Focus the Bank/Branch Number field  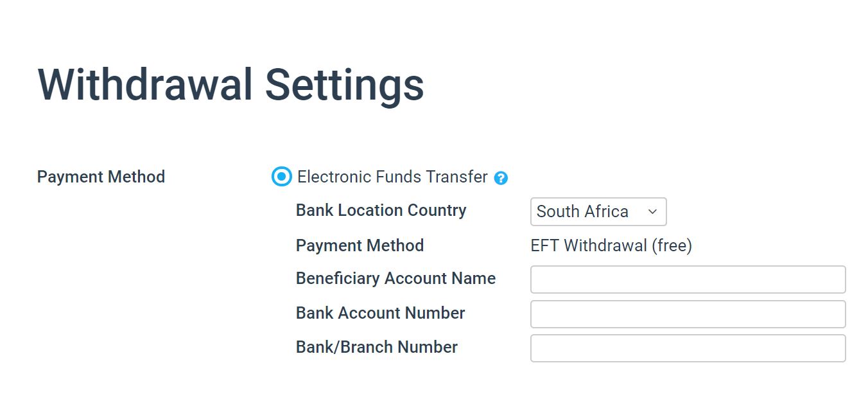coord(688,348)
